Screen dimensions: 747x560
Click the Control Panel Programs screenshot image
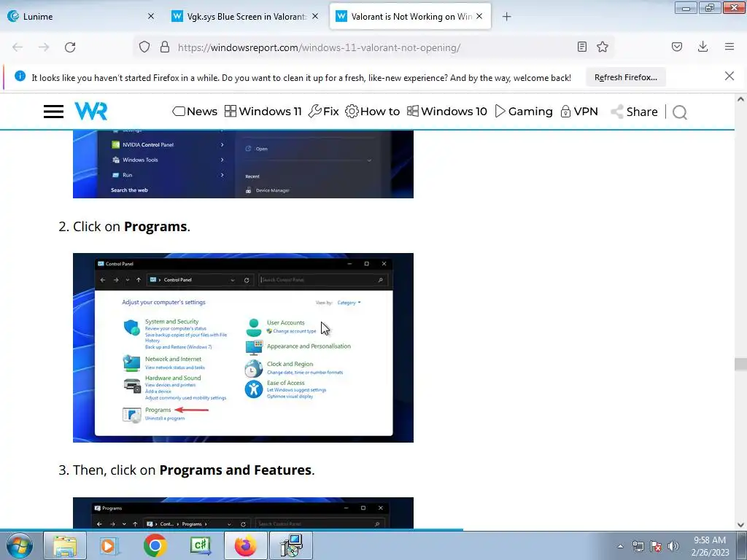[243, 348]
